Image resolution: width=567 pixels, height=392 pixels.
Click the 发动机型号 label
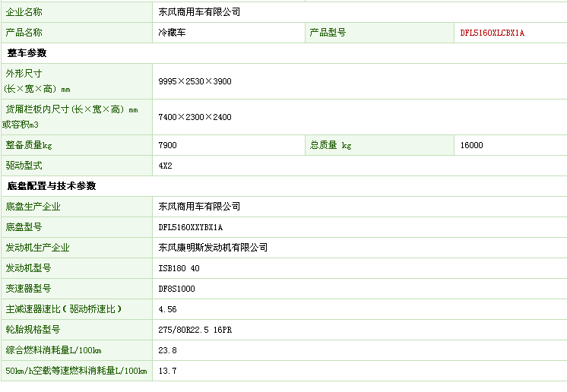[28, 268]
